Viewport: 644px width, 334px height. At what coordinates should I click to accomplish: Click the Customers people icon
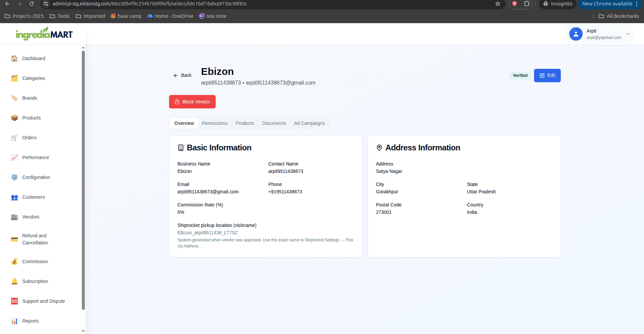tap(14, 197)
